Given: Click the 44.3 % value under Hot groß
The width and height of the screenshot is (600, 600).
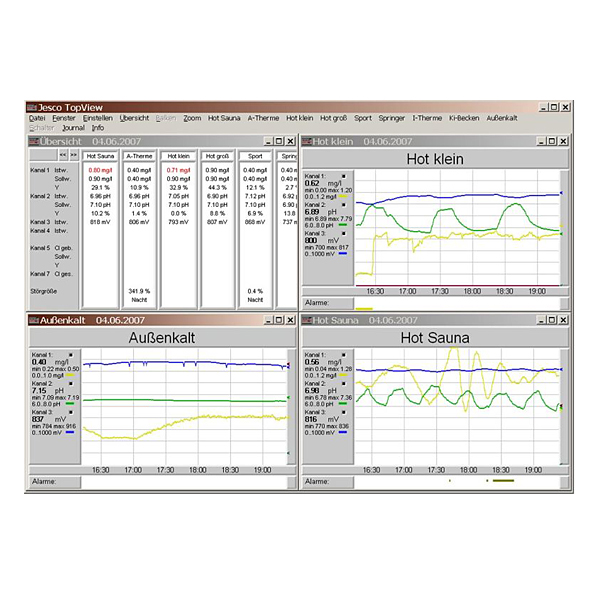Looking at the screenshot, I should click(x=217, y=188).
